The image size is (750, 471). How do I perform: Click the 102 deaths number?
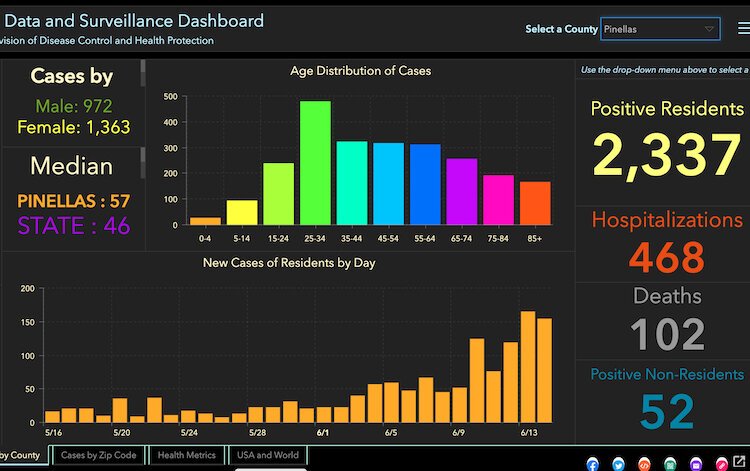tap(667, 334)
